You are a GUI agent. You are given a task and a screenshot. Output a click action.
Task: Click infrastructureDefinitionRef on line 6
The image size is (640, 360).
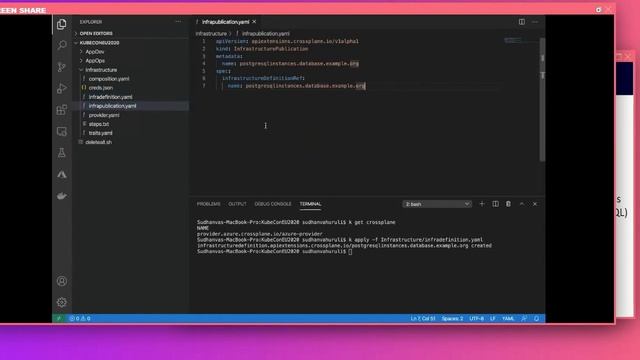point(263,78)
